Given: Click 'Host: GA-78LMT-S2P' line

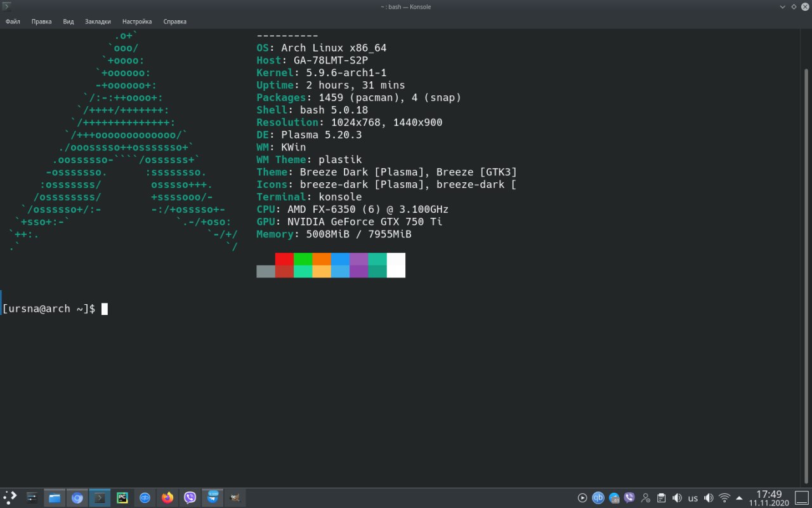Looking at the screenshot, I should pos(312,60).
